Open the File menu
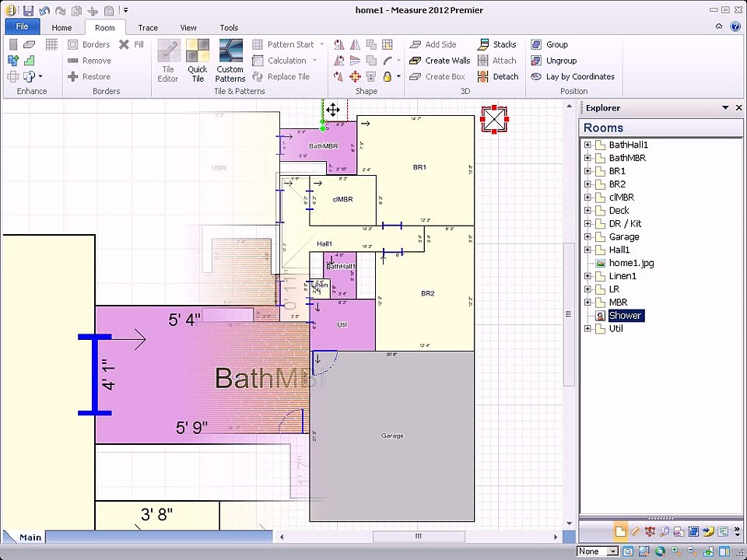 [22, 26]
